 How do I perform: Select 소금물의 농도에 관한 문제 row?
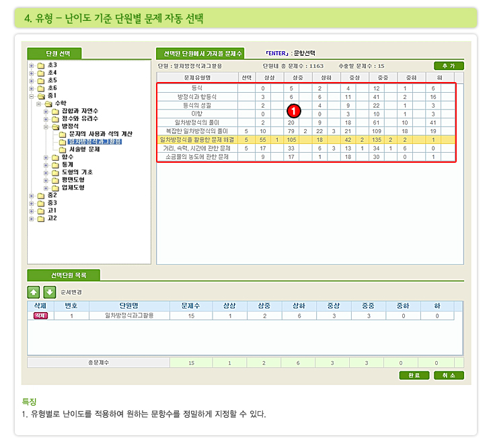[306, 157]
